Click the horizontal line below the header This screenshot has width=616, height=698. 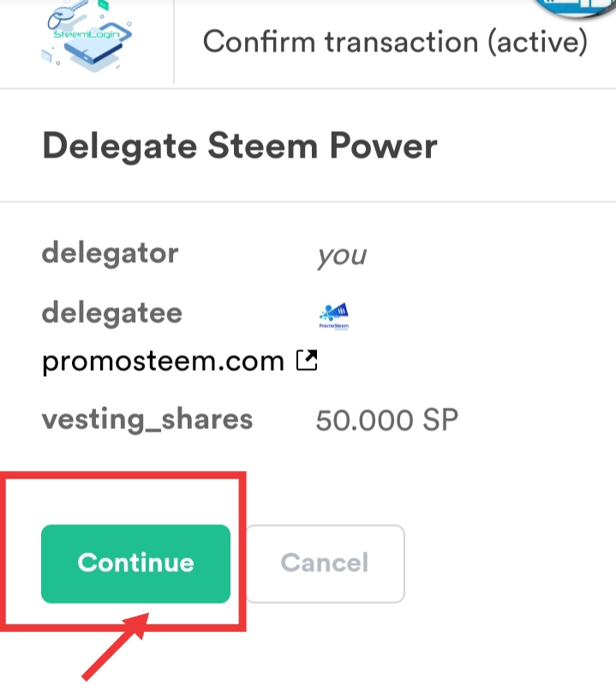point(308,89)
